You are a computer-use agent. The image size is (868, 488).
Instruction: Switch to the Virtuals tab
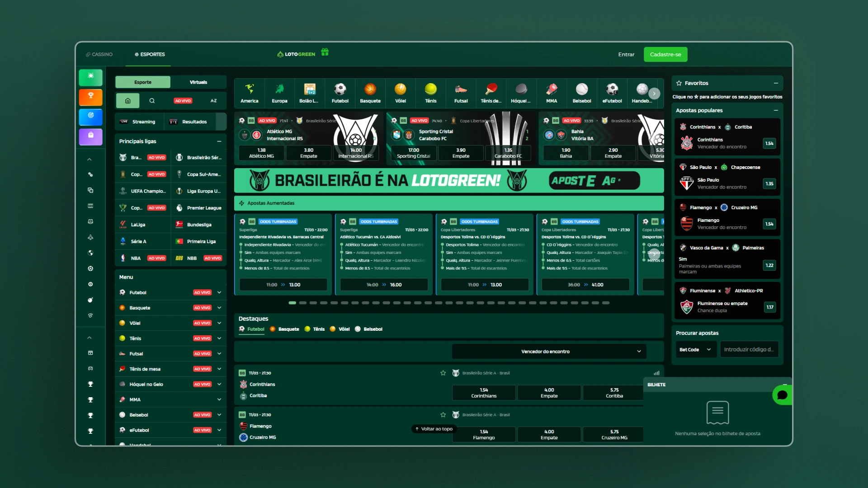coord(198,82)
